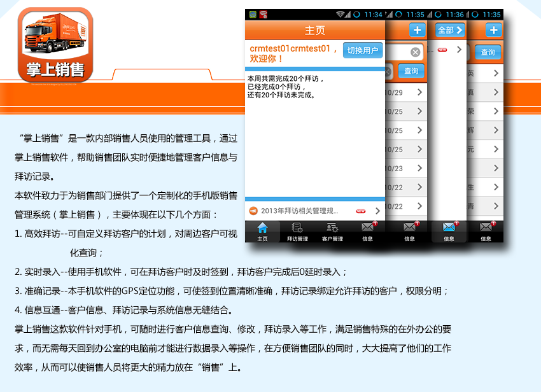The image size is (541, 392).
Task: Click the red notification icon in status bar
Action: (263, 15)
